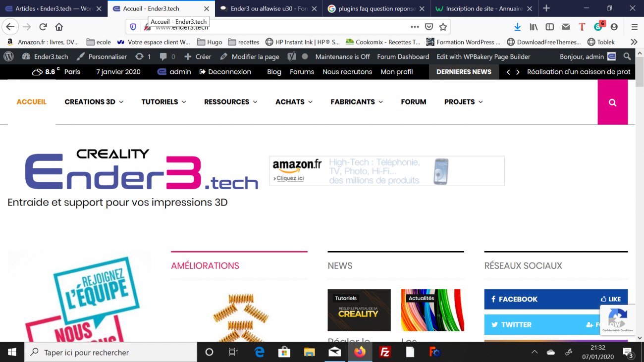Open a new browser tab
Viewport: 644px width, 362px height.
click(546, 8)
